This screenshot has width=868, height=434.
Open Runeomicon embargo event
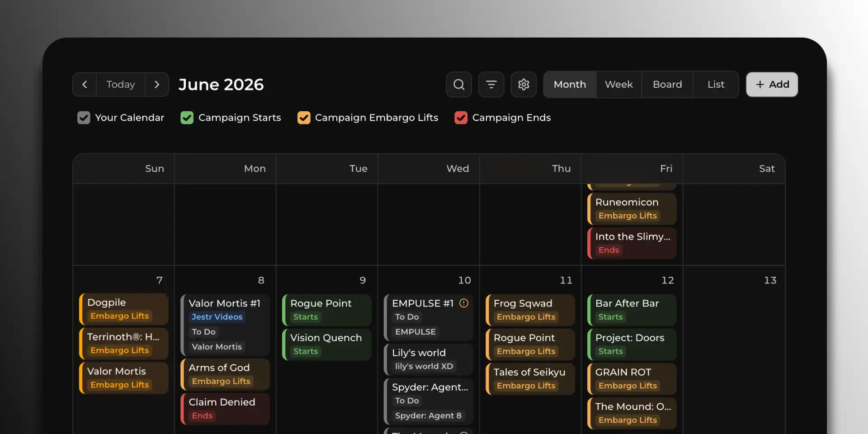[x=632, y=209]
